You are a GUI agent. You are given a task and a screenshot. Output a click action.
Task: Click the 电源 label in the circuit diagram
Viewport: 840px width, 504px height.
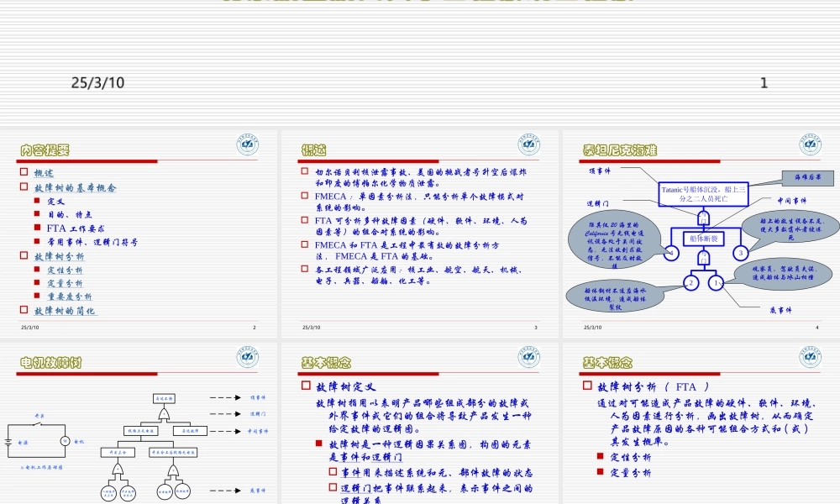[x=23, y=443]
